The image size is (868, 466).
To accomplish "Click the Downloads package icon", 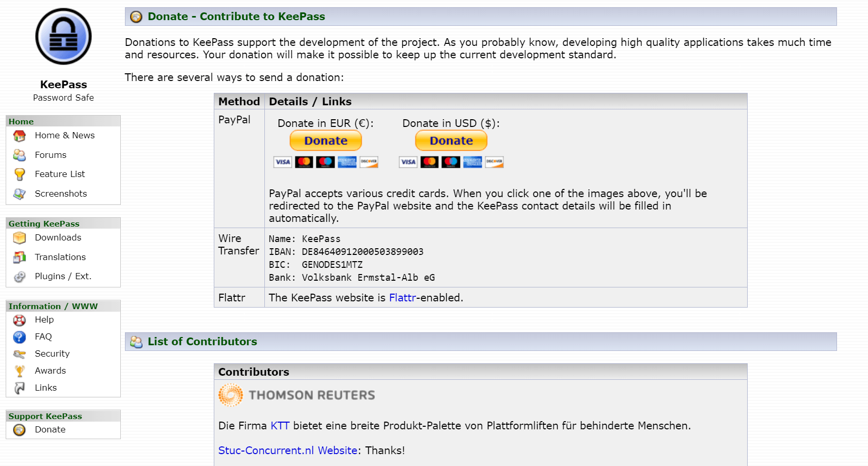I will pos(19,238).
